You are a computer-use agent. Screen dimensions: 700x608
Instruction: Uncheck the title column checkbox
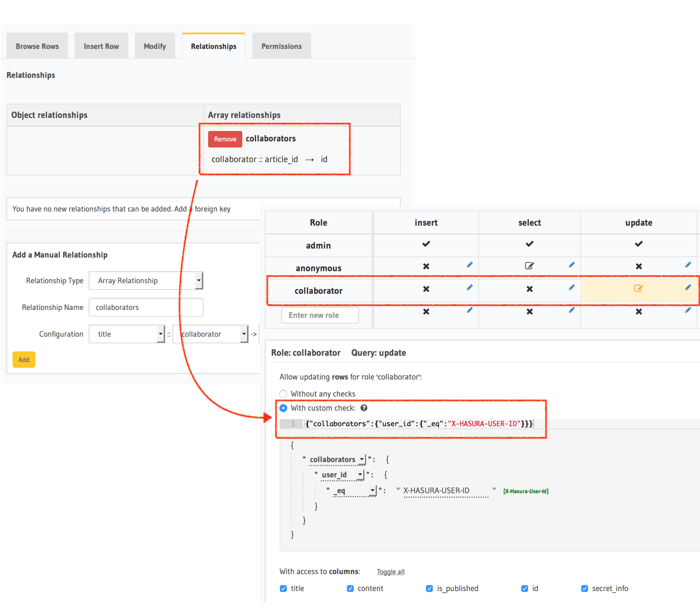coord(284,589)
